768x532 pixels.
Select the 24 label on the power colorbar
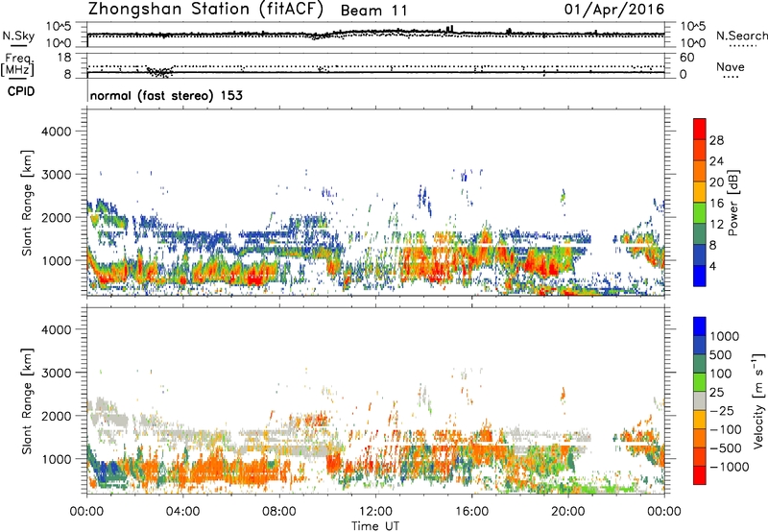pos(716,161)
